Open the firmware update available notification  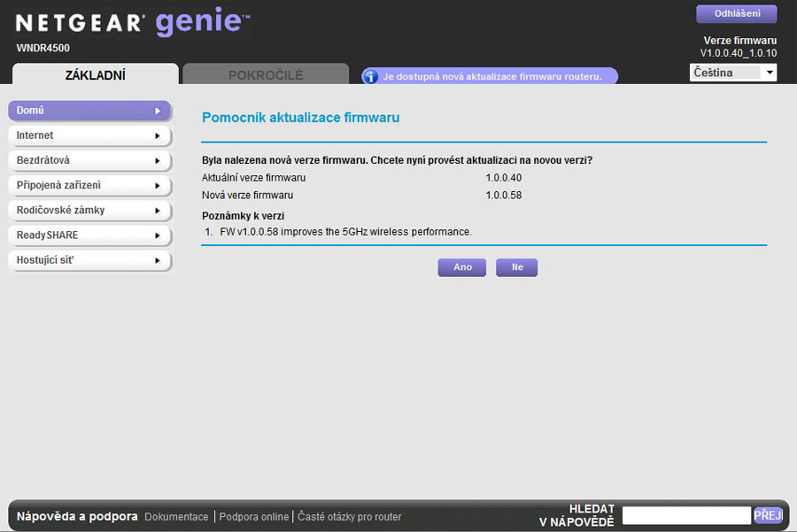490,76
